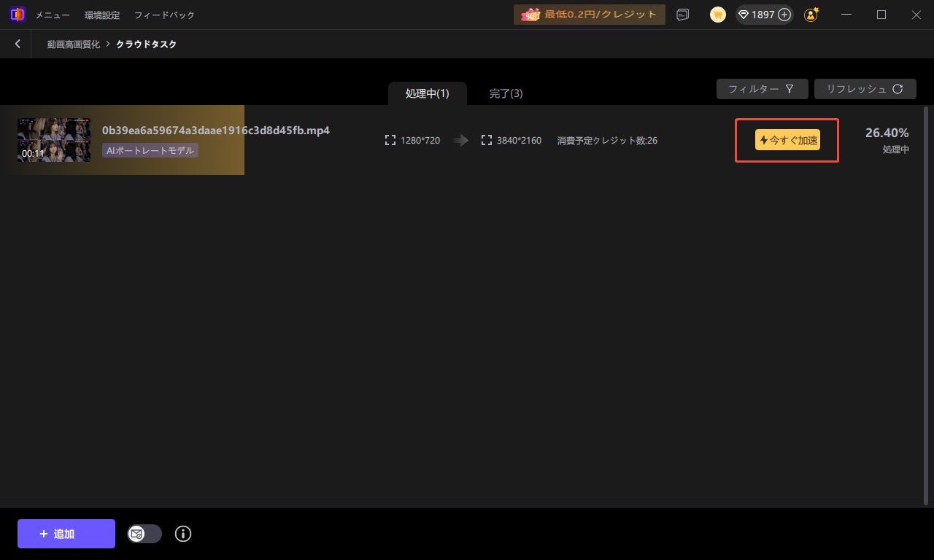The width and height of the screenshot is (934, 560).
Task: Click the plus icon to add credits
Action: [x=784, y=15]
